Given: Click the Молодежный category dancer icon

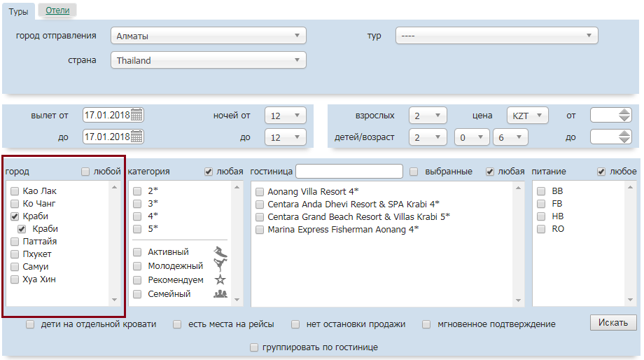Looking at the screenshot, I should pos(220,265).
